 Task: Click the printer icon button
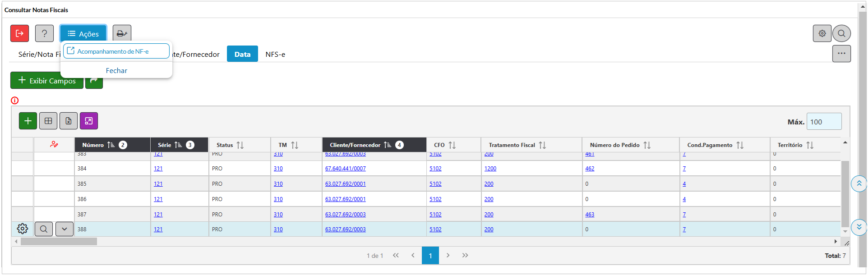(122, 33)
